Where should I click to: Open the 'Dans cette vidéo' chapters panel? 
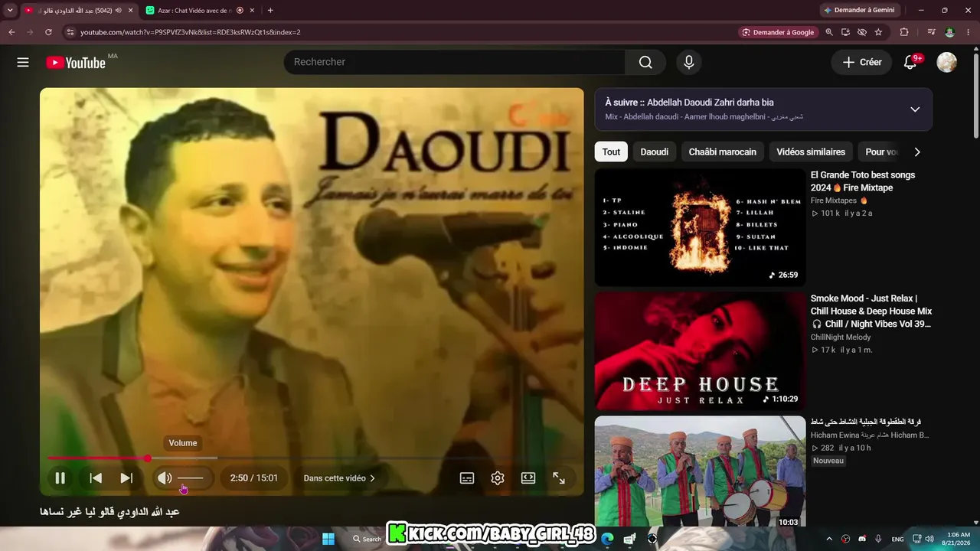340,478
